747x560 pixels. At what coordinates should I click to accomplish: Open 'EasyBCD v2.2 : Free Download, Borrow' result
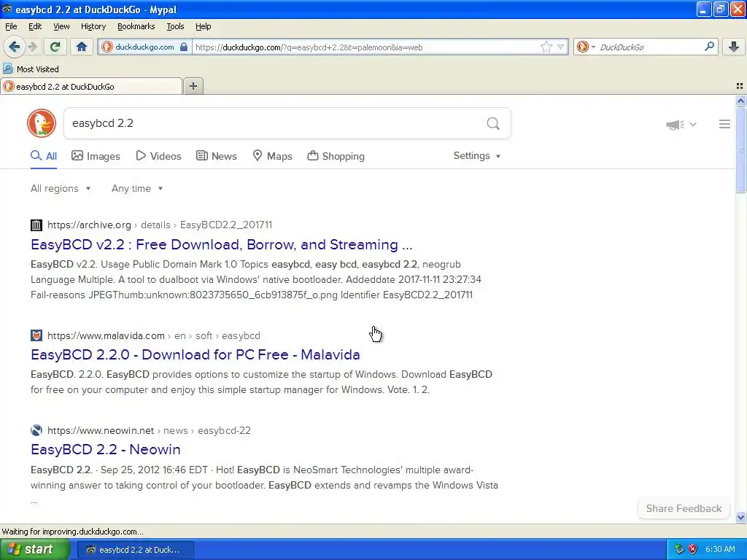[222, 244]
